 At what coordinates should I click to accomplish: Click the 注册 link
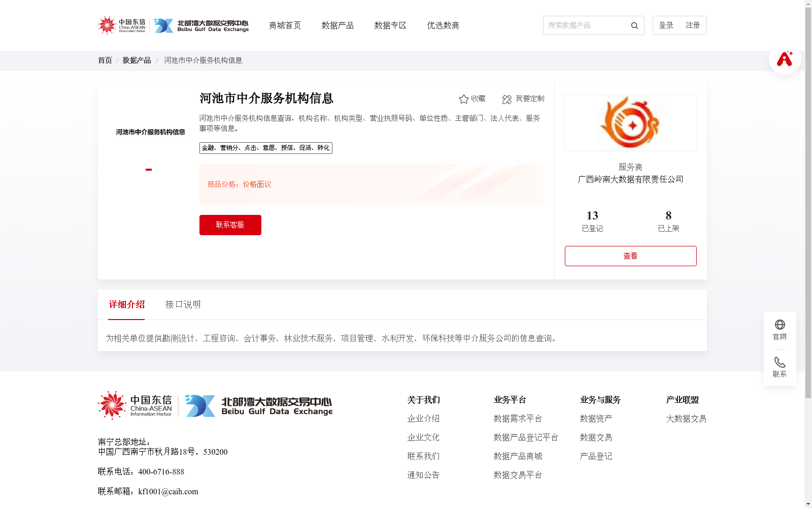point(693,25)
